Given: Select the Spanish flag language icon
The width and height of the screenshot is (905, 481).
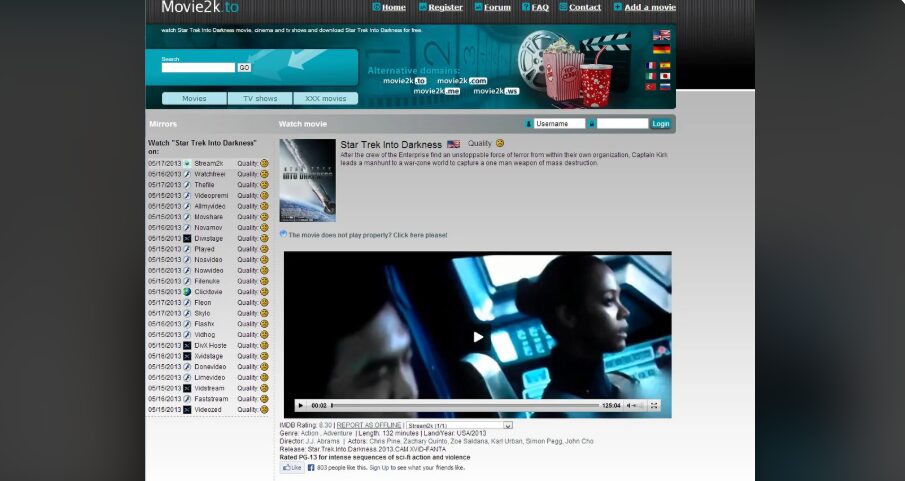Looking at the screenshot, I should (x=665, y=66).
